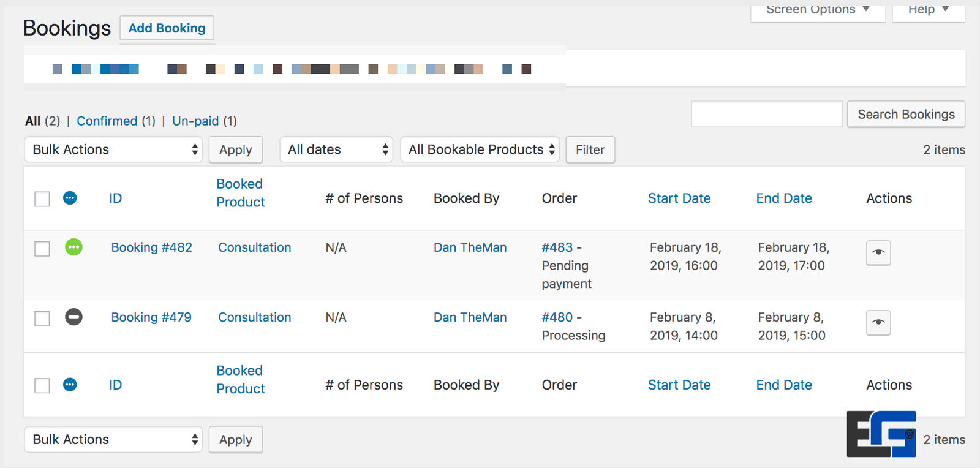
Task: Sort by End Date in the header
Action: point(784,198)
